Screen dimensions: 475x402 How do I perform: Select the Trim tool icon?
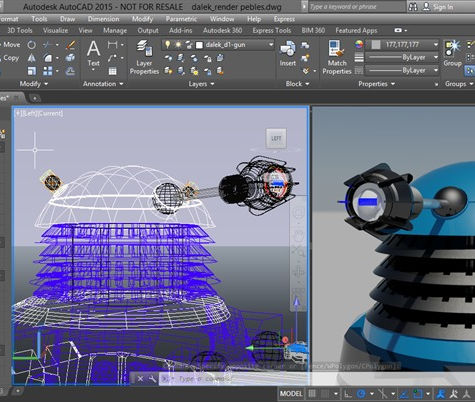[x=48, y=44]
